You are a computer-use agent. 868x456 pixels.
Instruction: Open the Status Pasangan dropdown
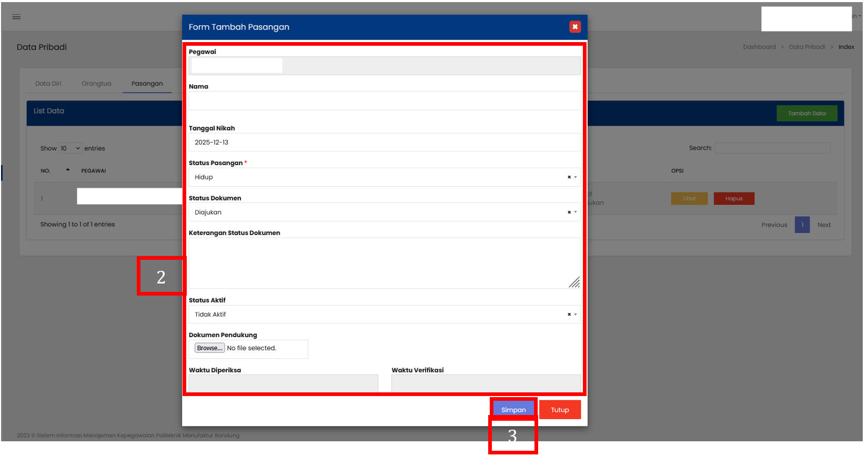click(379, 177)
